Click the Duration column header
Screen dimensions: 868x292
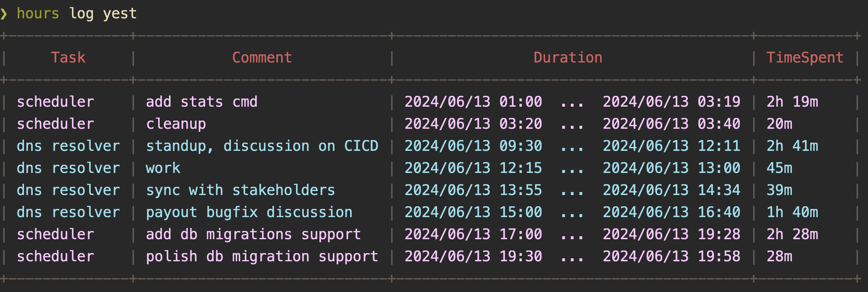coord(568,58)
